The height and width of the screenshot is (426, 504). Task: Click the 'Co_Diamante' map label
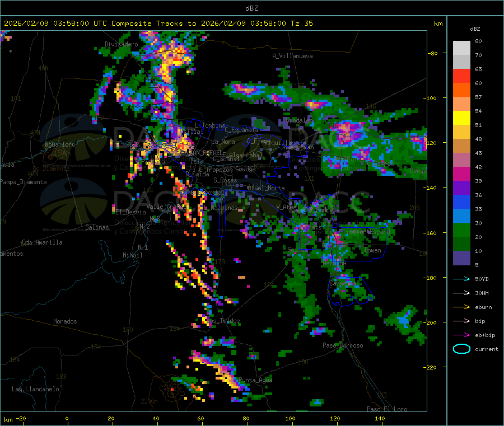point(51,168)
